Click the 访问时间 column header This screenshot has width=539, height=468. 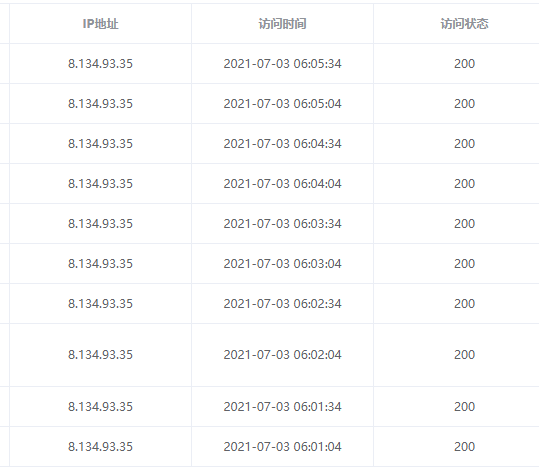pyautogui.click(x=282, y=24)
